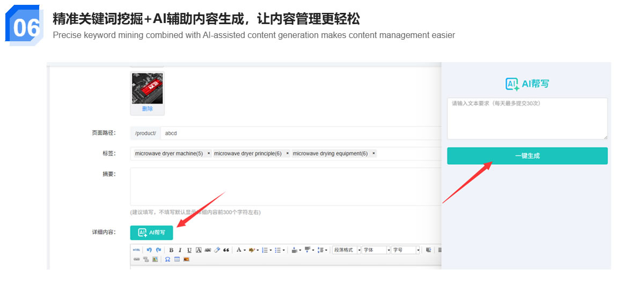Apply underline formatting in the editor
Screen dimensions: 644x292
(189, 250)
